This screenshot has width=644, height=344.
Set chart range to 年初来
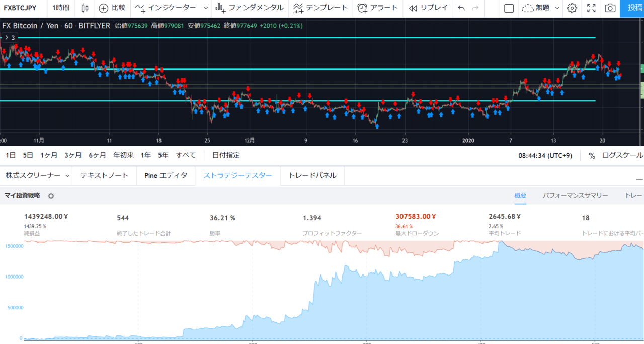pos(123,155)
